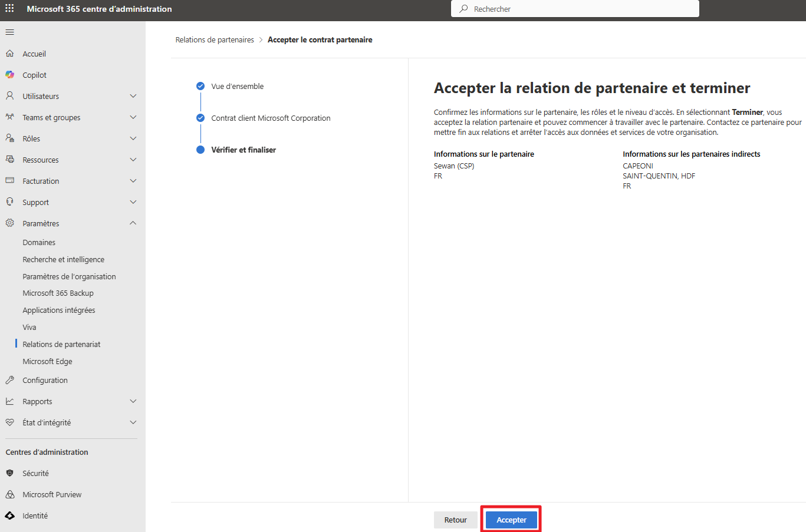Open Paramètres de l'organisation
The width and height of the screenshot is (806, 532).
tap(69, 276)
